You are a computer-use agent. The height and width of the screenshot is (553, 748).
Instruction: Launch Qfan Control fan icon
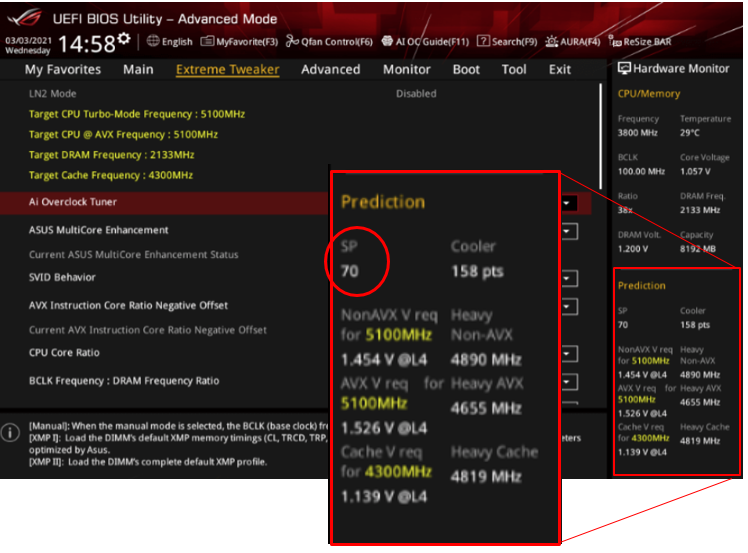tap(292, 41)
